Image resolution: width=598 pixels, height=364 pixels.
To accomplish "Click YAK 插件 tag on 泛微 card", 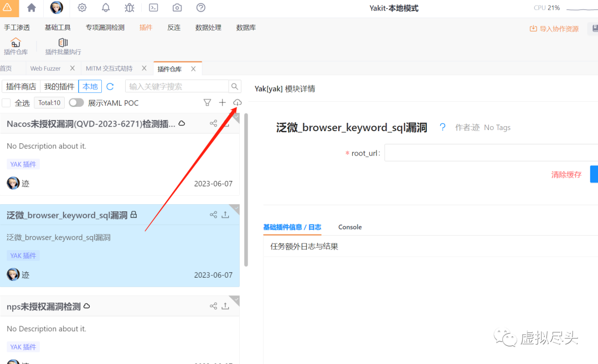I will tap(23, 256).
